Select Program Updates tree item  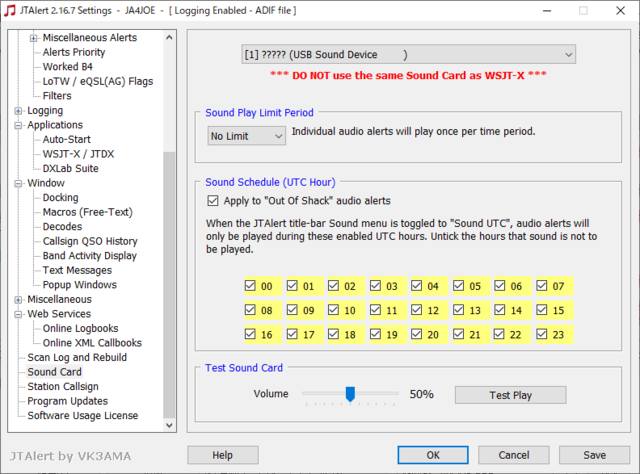(68, 401)
